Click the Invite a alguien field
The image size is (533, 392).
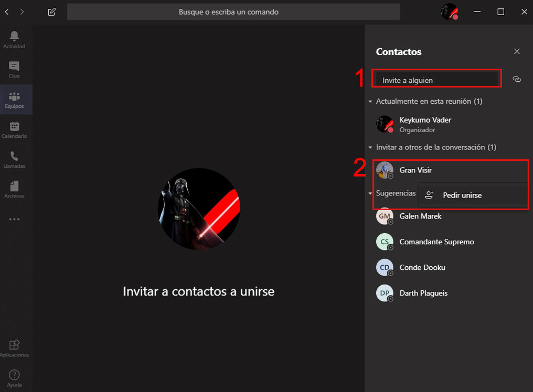click(436, 78)
